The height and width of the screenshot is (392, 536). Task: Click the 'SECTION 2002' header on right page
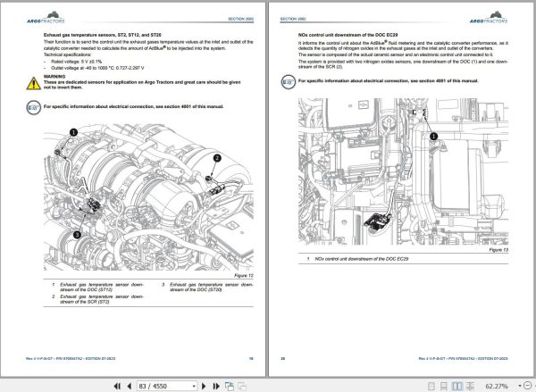click(x=293, y=19)
